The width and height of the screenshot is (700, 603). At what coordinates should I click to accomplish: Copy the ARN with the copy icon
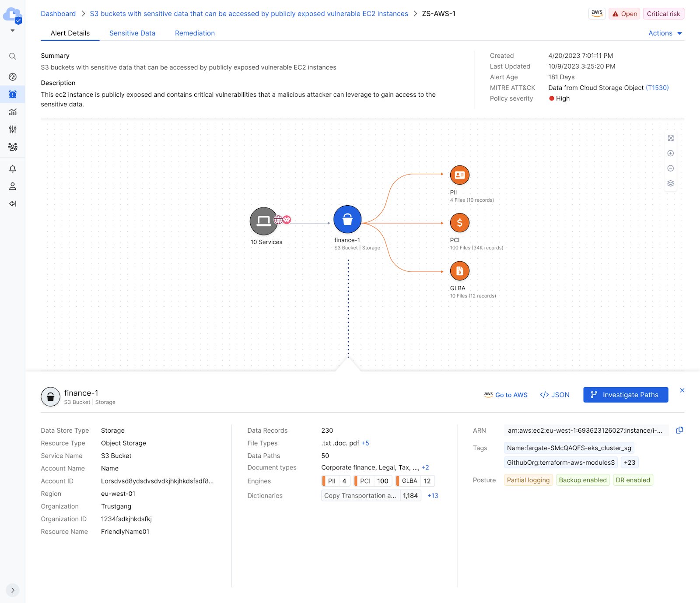click(679, 430)
